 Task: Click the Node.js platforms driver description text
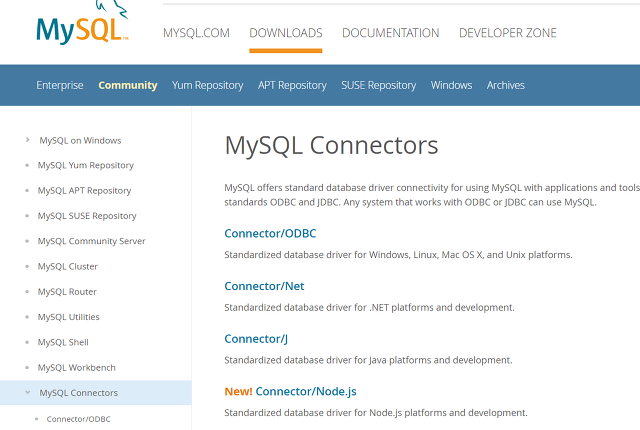(x=376, y=413)
